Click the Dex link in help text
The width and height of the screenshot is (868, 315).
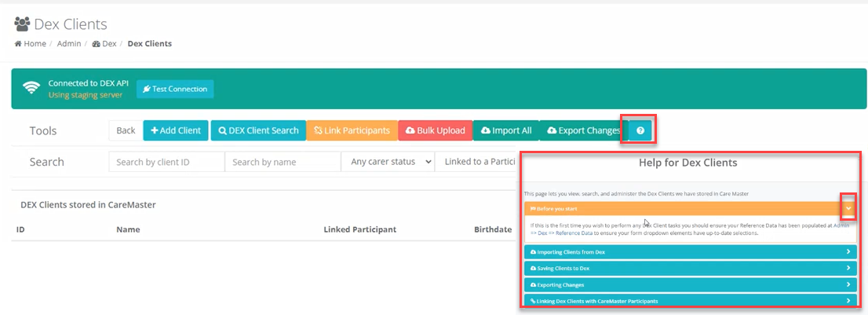coord(542,233)
